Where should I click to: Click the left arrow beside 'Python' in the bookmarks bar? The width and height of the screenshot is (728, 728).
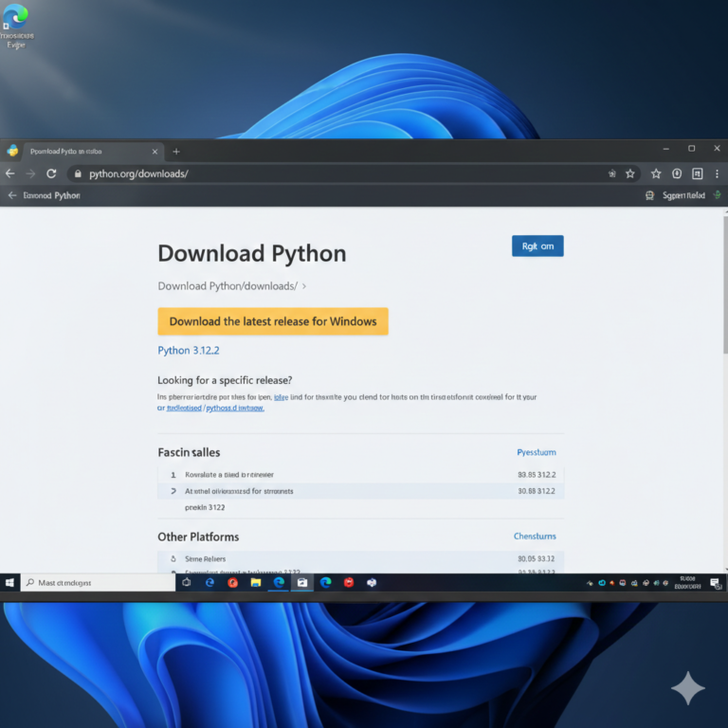[12, 195]
